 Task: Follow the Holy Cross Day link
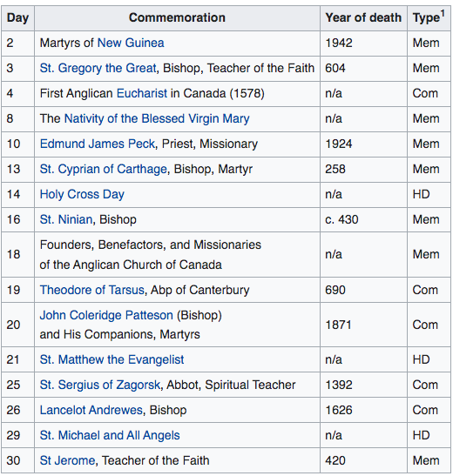point(82,194)
